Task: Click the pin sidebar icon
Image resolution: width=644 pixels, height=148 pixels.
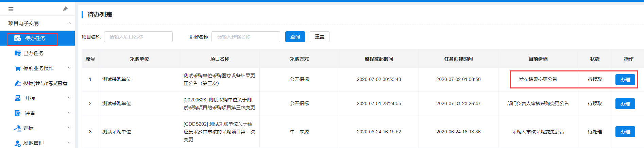Action: (65, 9)
